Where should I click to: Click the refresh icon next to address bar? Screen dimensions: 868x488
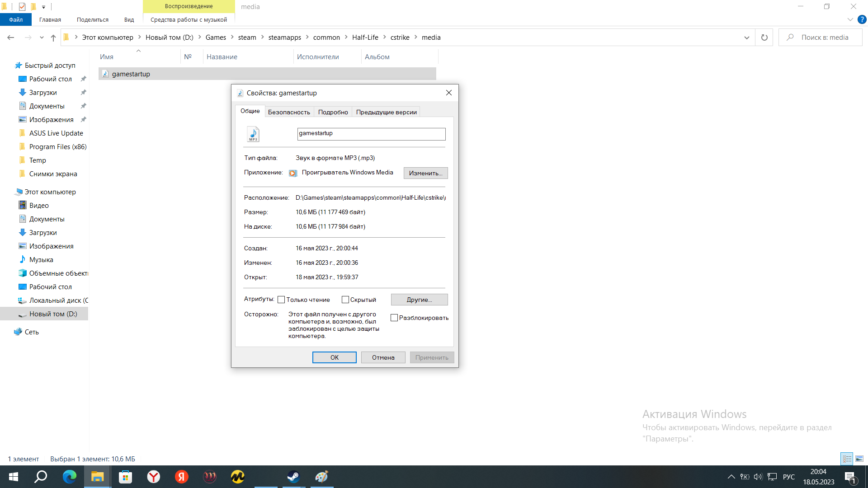[764, 38]
